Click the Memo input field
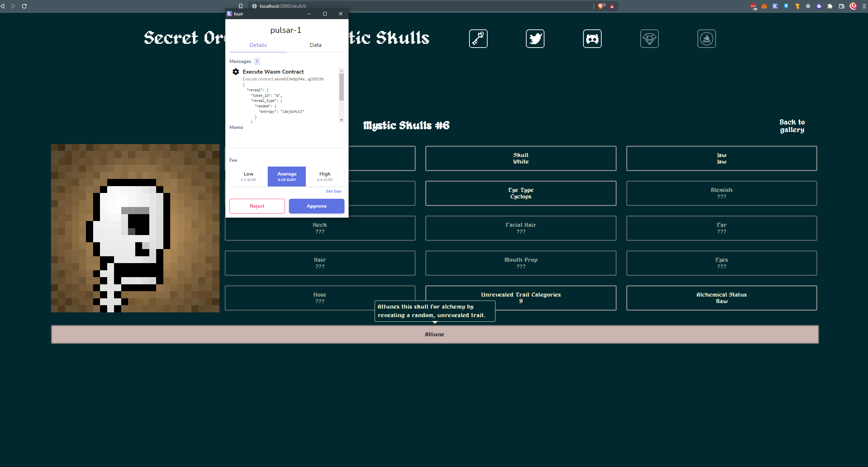The image size is (868, 467). [287, 141]
